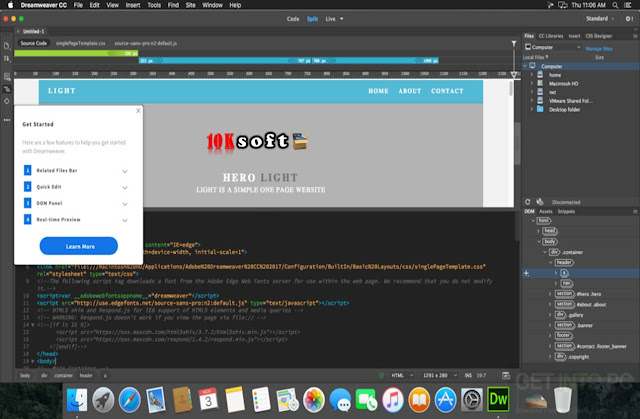Viewport: 640px width, 419px height.
Task: Open the Window menu
Action: 212,5
